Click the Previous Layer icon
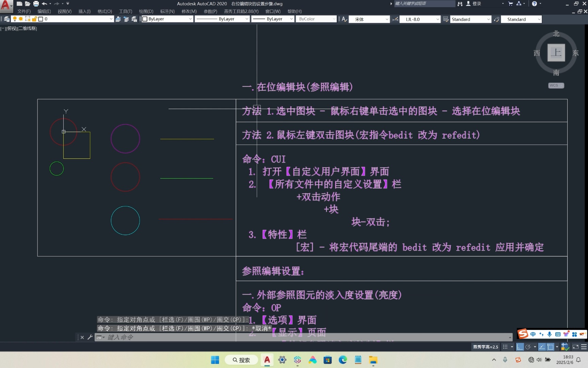The image size is (588, 368). click(126, 19)
